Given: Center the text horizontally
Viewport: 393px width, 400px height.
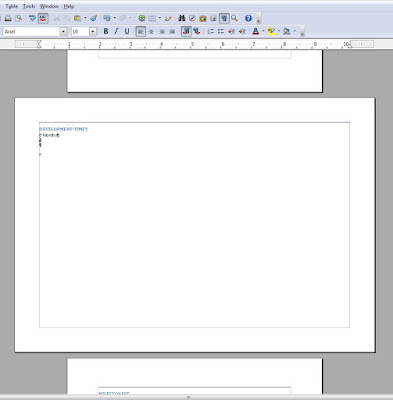Looking at the screenshot, I should [151, 31].
